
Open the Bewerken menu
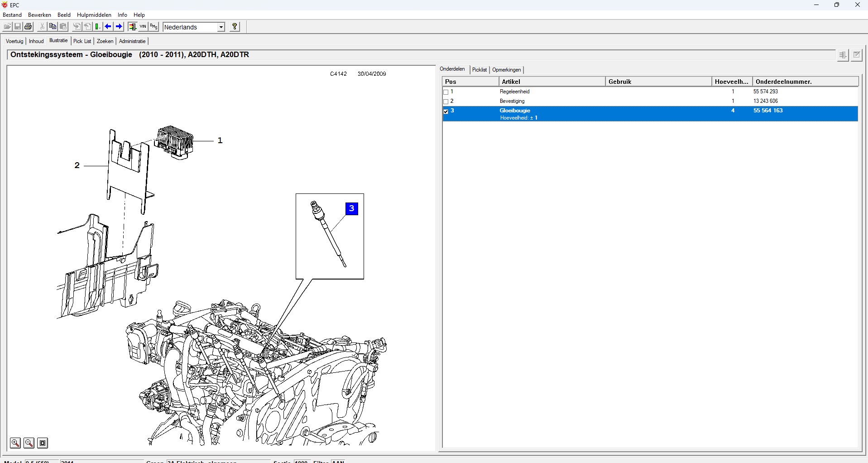point(40,15)
